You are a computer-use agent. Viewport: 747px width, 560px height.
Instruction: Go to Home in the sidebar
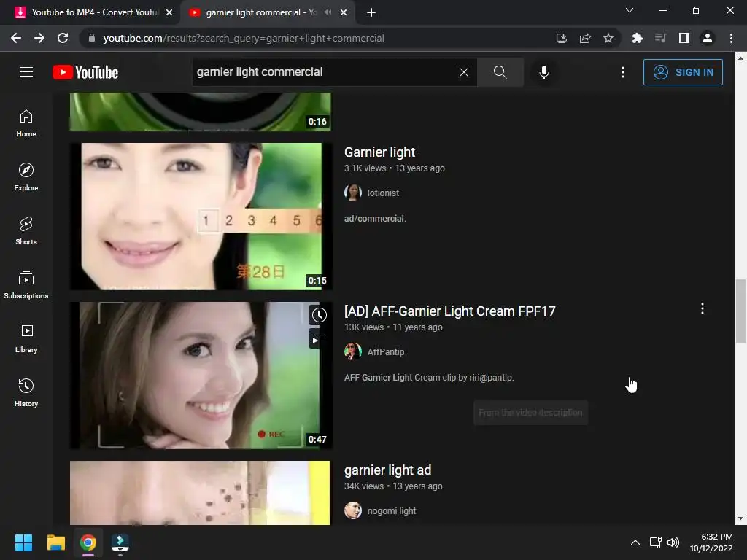[26, 123]
